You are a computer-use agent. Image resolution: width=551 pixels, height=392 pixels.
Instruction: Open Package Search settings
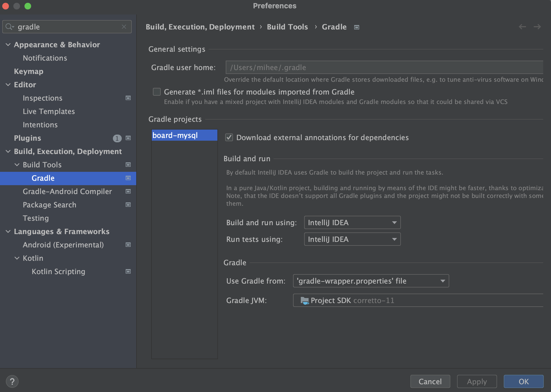[49, 205]
